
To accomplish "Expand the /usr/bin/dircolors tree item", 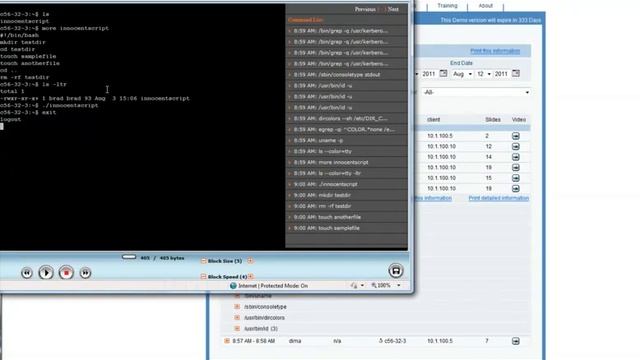I will click(x=237, y=318).
